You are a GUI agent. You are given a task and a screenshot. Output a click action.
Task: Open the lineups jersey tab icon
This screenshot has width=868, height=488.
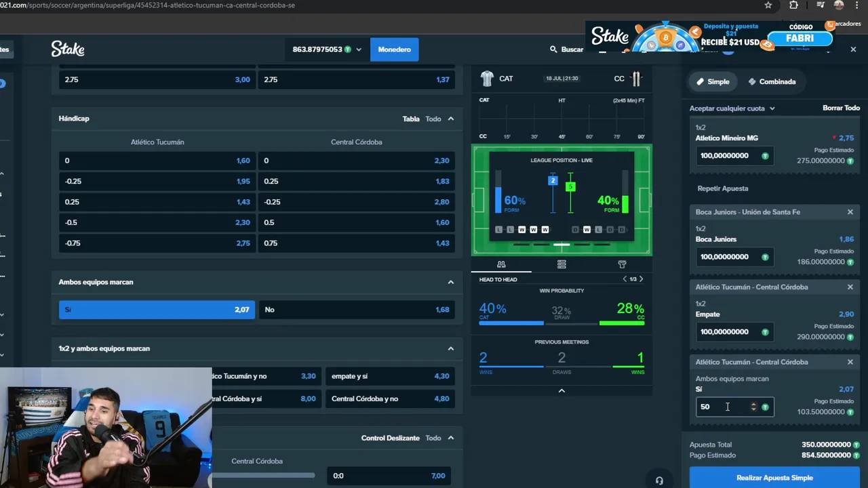tap(622, 264)
